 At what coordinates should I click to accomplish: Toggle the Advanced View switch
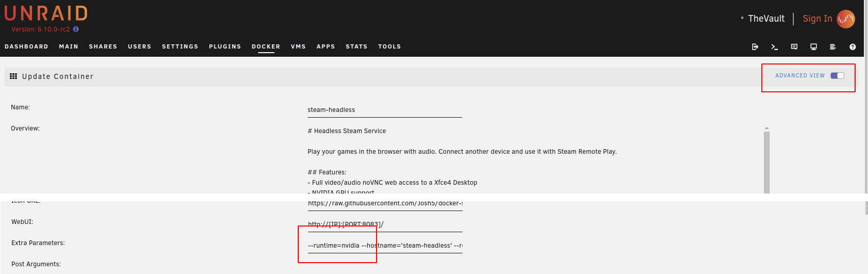pyautogui.click(x=837, y=76)
